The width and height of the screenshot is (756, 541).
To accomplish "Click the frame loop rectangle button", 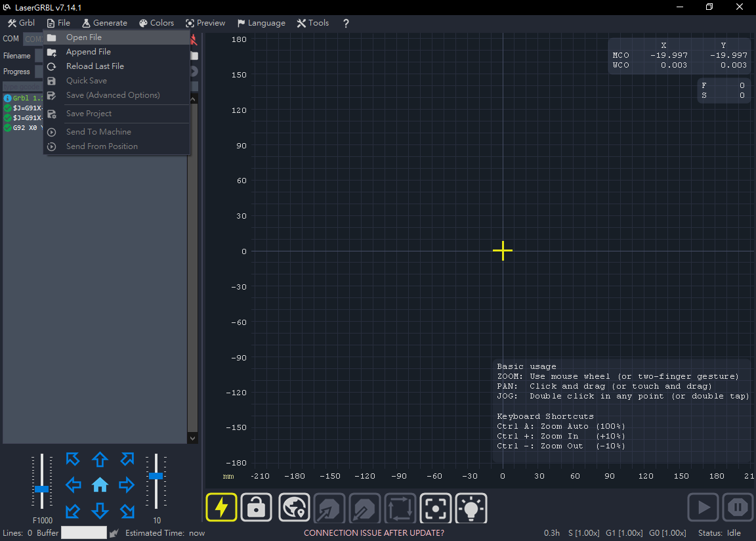I will (x=400, y=508).
